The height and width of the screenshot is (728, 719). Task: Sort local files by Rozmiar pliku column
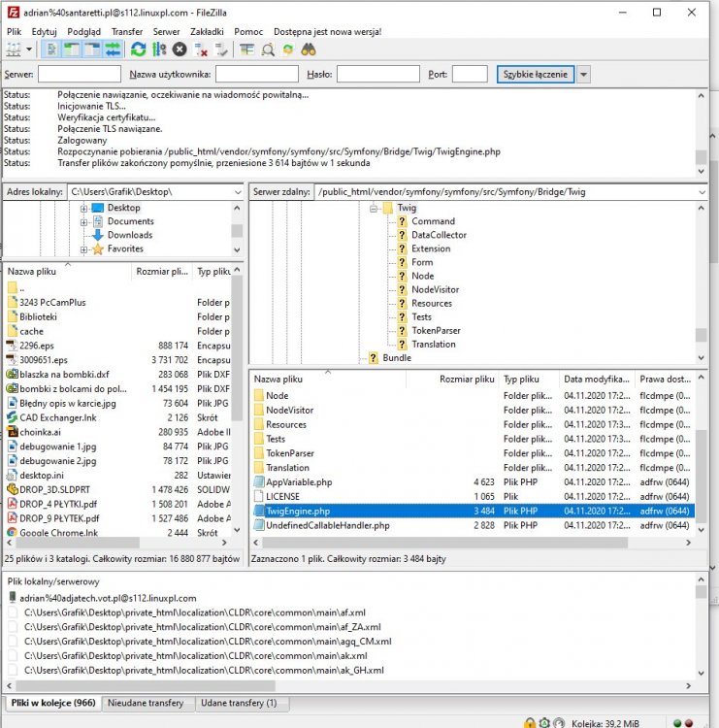point(162,271)
